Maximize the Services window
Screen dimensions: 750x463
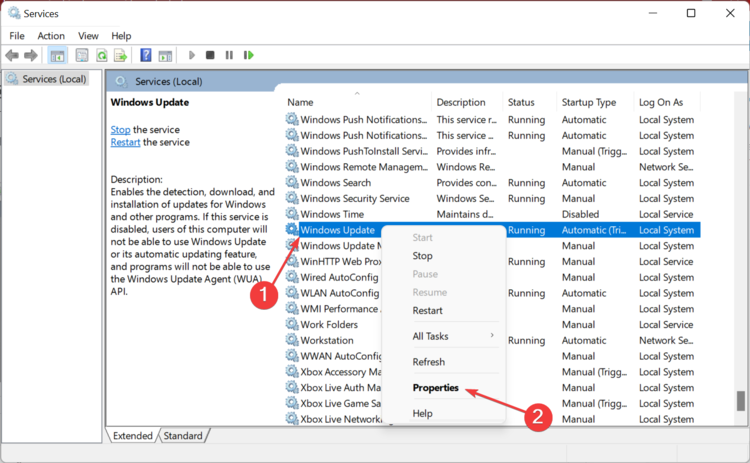point(691,13)
